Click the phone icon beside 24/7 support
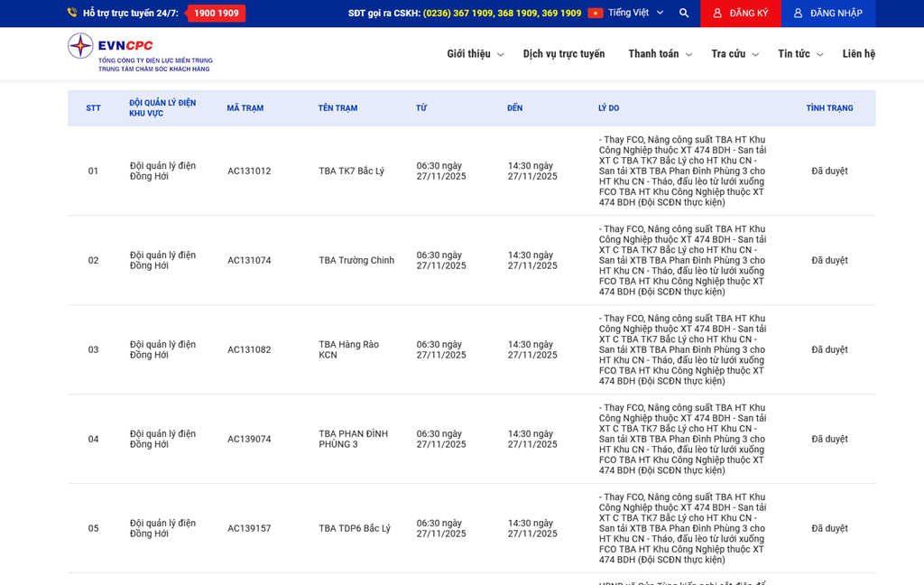 point(72,13)
